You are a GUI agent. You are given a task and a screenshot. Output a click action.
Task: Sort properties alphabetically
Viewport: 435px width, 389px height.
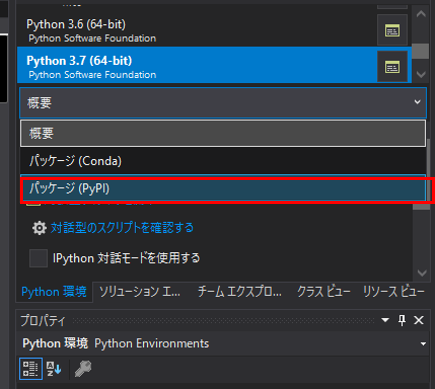[x=54, y=369]
